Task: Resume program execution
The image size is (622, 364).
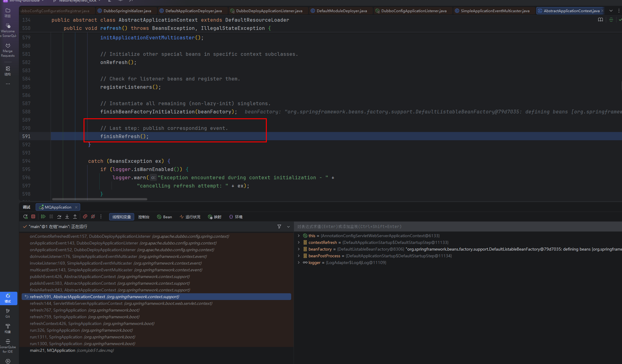Action: [43, 217]
